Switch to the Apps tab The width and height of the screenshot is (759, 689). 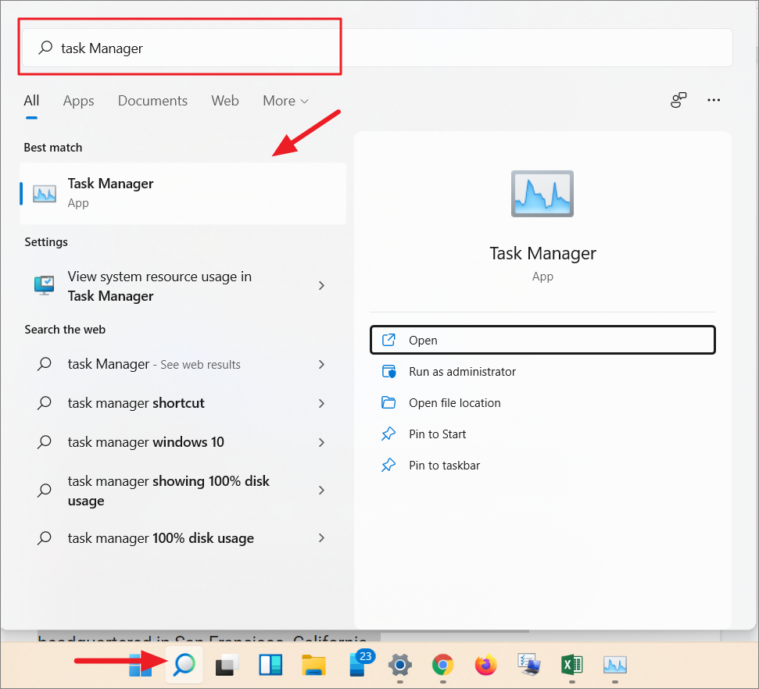point(78,101)
